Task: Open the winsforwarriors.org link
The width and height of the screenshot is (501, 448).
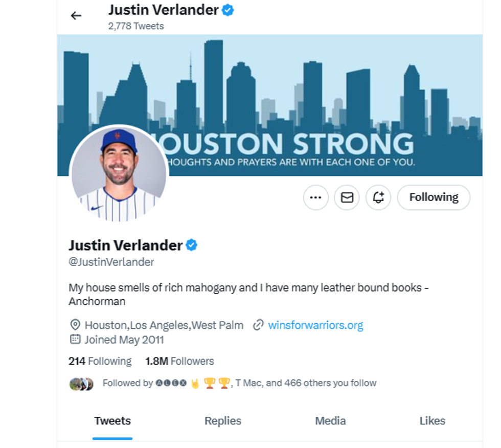Action: point(315,325)
